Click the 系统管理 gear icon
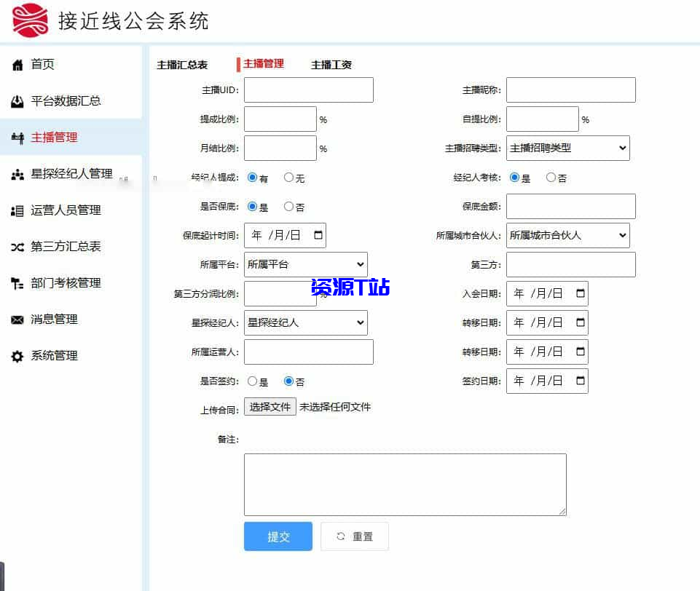The height and width of the screenshot is (591, 700). 17,356
